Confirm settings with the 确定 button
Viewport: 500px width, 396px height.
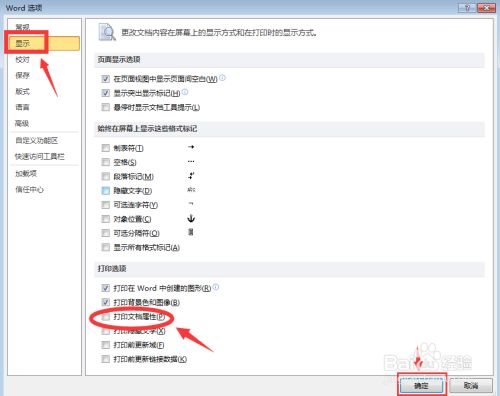(421, 386)
